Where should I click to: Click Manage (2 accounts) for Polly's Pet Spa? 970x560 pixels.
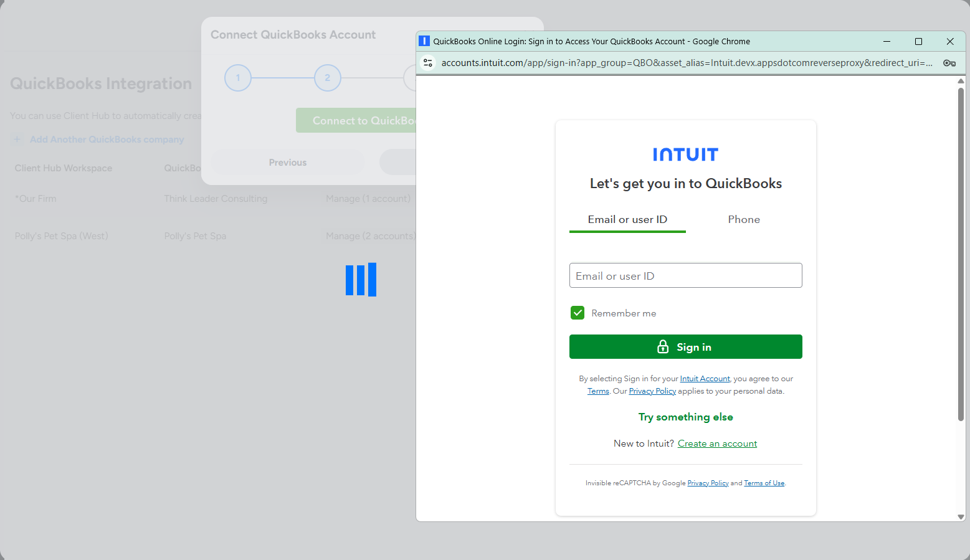371,236
